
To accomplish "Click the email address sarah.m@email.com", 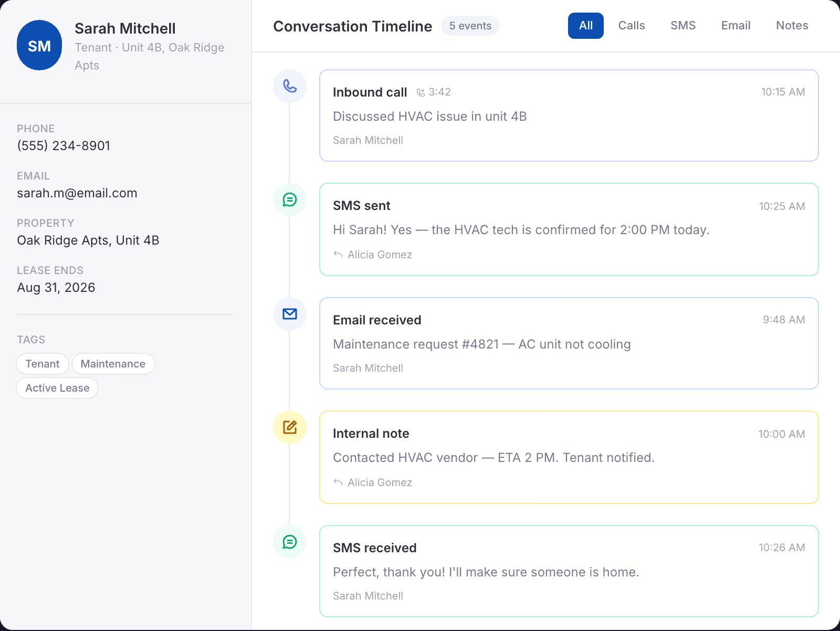I will click(x=77, y=193).
